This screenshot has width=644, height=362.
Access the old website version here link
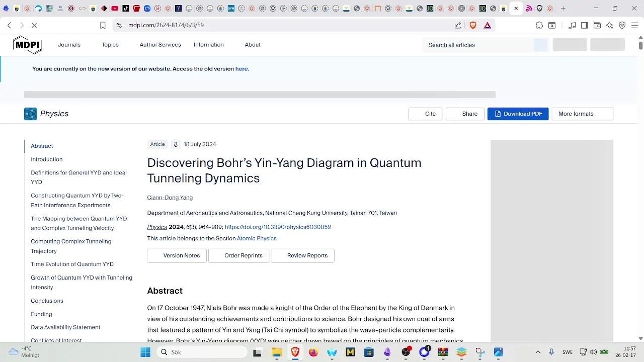pos(242,69)
